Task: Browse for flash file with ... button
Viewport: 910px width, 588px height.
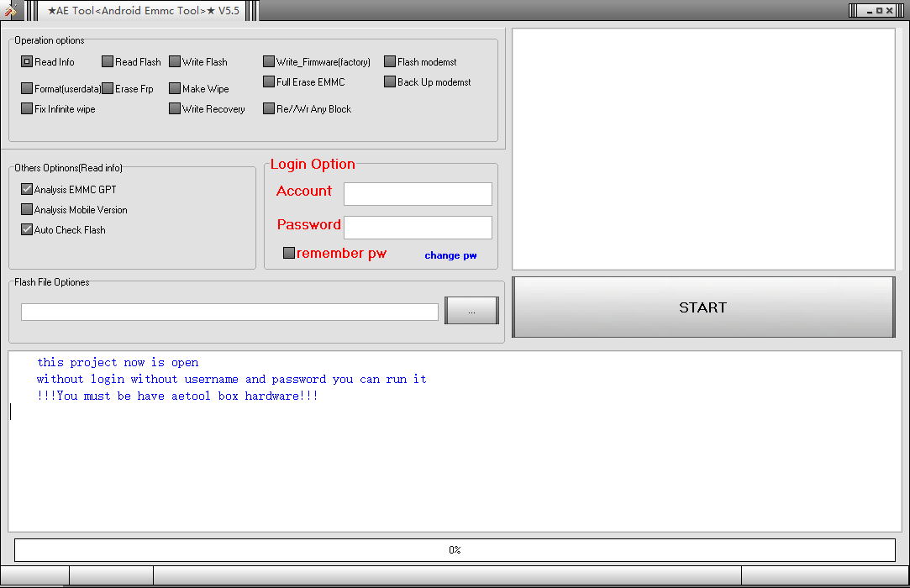Action: [472, 311]
